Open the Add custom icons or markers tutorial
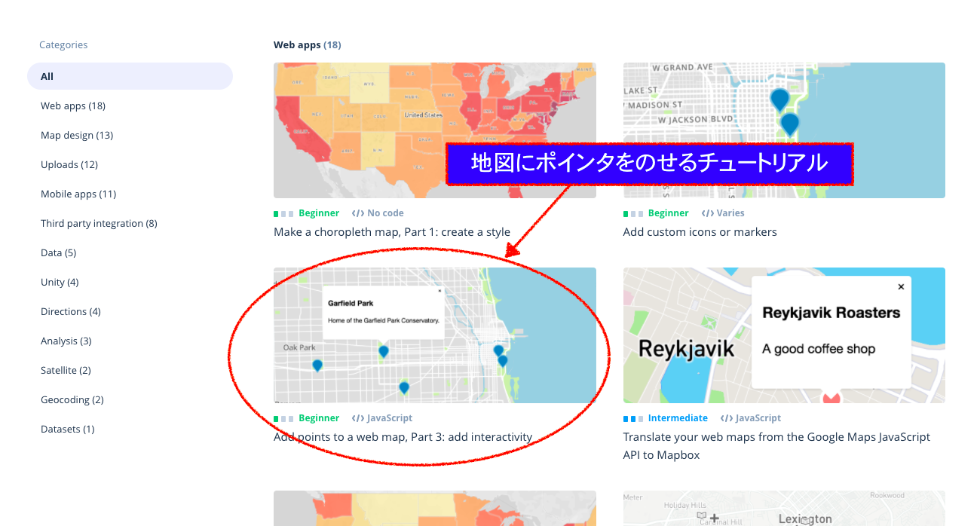Screen dimensions: 980x526 (x=700, y=231)
